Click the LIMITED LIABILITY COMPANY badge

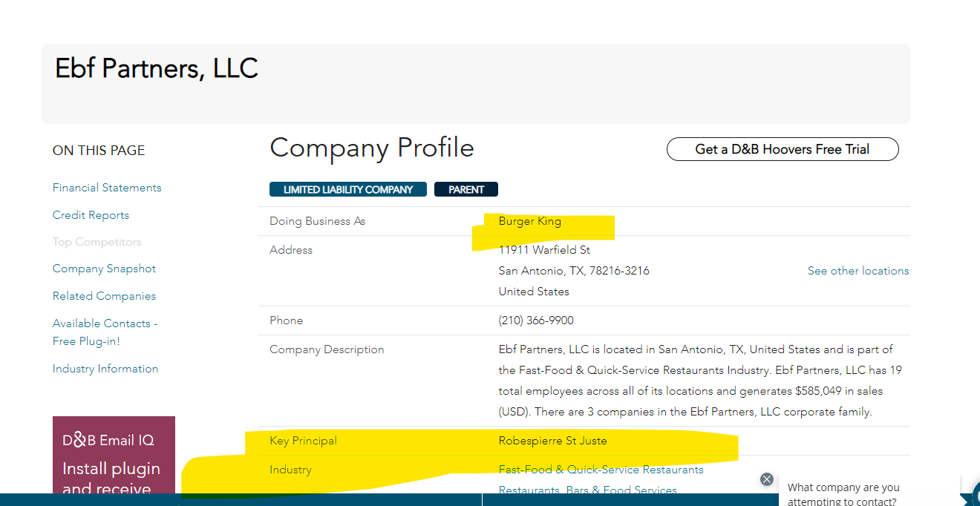(348, 189)
